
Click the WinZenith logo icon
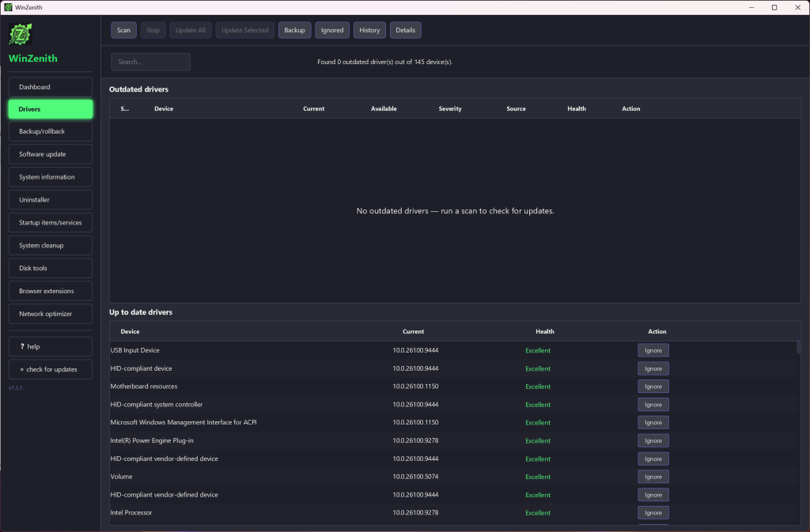[21, 35]
